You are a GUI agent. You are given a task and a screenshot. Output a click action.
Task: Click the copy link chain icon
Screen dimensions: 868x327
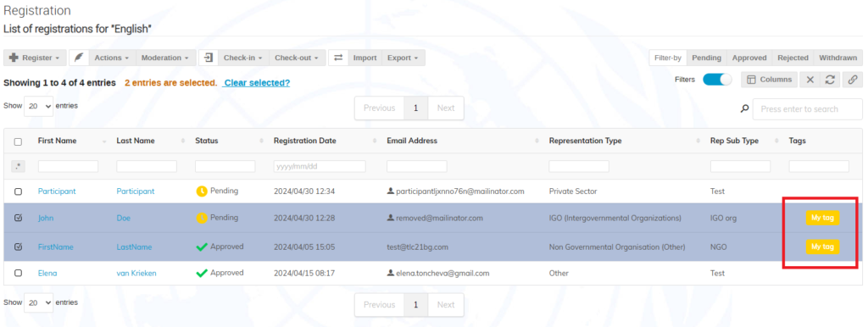click(x=853, y=80)
